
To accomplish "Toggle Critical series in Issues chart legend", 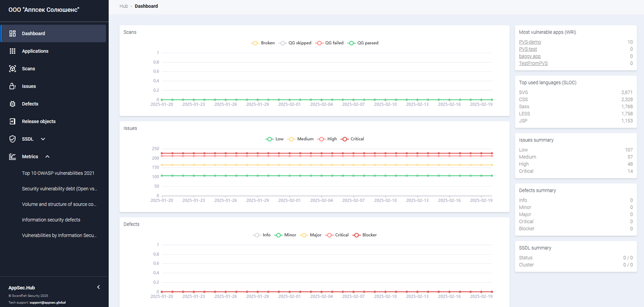I will [x=353, y=139].
